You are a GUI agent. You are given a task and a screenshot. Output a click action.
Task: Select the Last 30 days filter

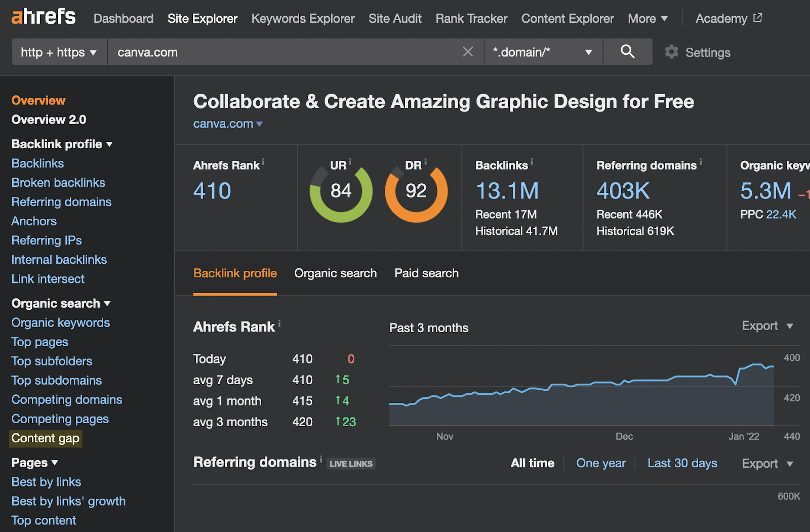[x=682, y=463]
